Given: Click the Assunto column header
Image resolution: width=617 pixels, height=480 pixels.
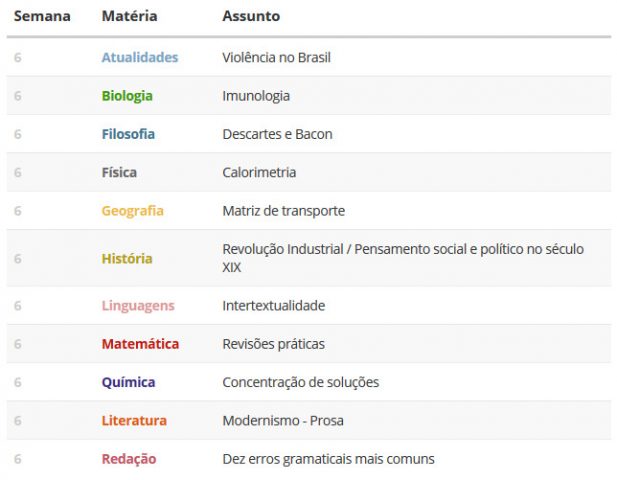Looking at the screenshot, I should click(251, 16).
